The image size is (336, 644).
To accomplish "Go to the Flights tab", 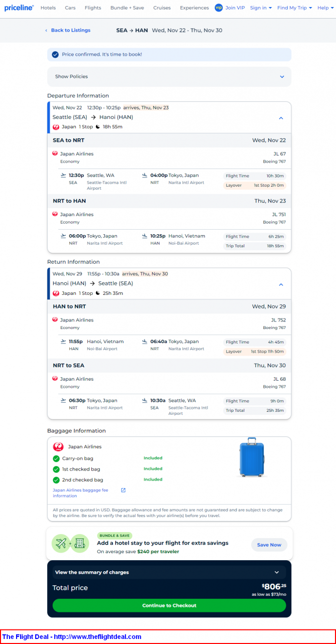I will [x=93, y=8].
